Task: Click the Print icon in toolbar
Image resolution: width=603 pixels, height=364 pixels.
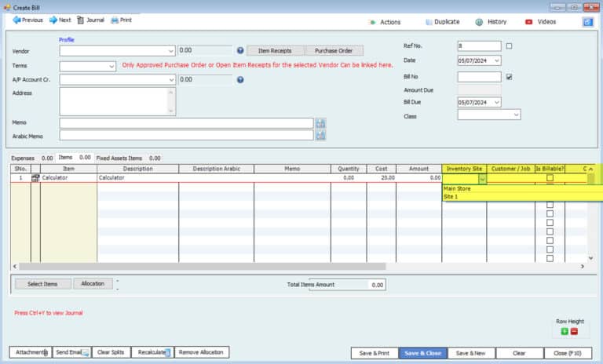Action: [115, 20]
